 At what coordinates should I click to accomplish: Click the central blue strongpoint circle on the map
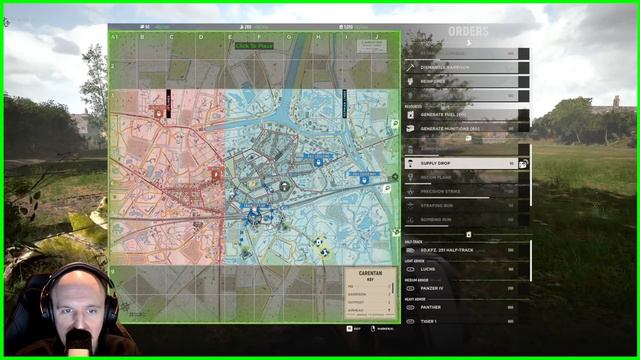pos(255,216)
